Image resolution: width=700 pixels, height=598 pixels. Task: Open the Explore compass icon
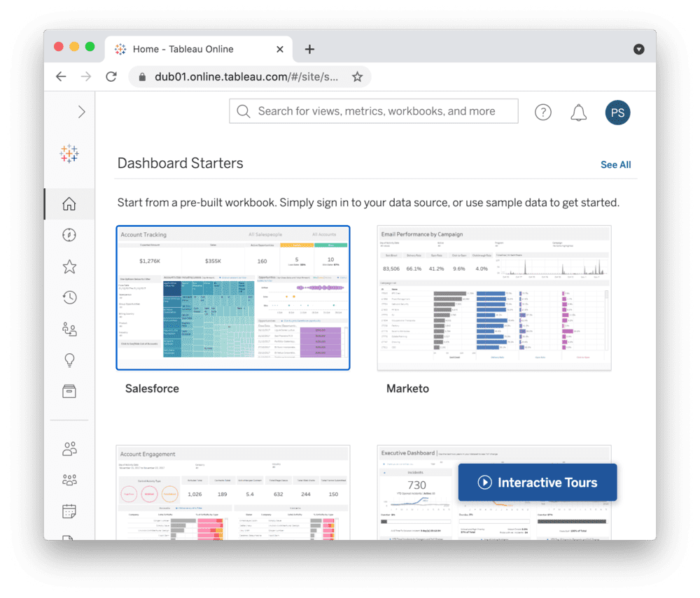click(x=69, y=235)
